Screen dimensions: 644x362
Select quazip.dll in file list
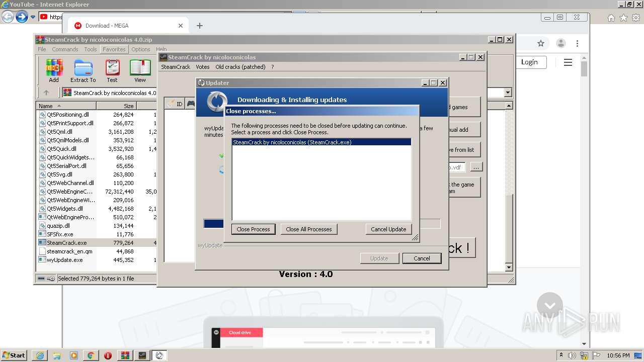(x=58, y=226)
